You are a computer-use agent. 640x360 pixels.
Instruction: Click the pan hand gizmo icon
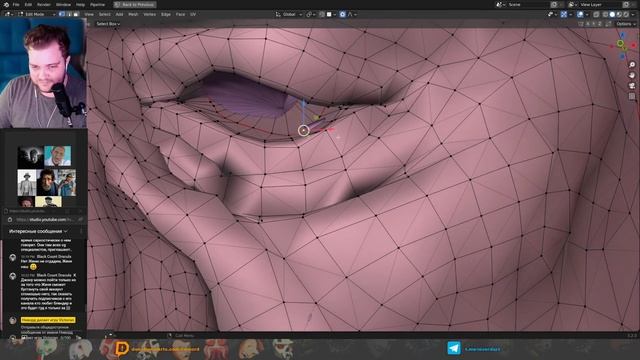click(632, 75)
